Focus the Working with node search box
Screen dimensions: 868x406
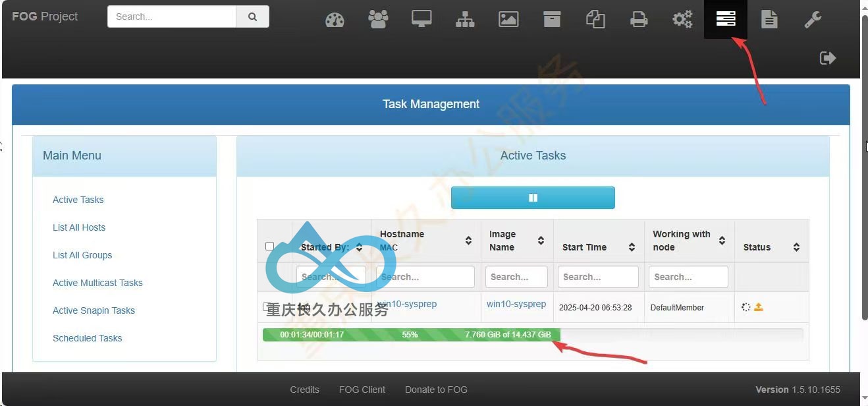tap(688, 277)
